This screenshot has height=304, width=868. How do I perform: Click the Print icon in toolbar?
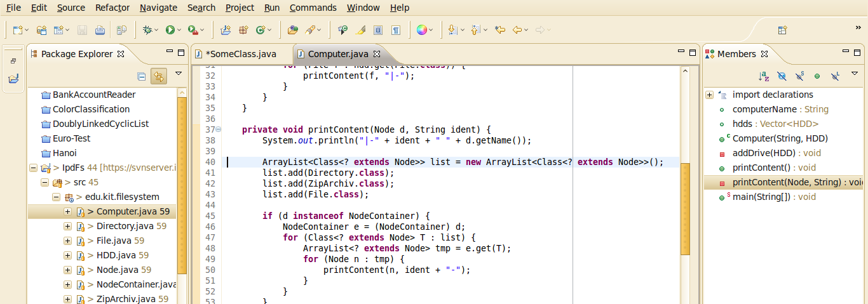100,30
